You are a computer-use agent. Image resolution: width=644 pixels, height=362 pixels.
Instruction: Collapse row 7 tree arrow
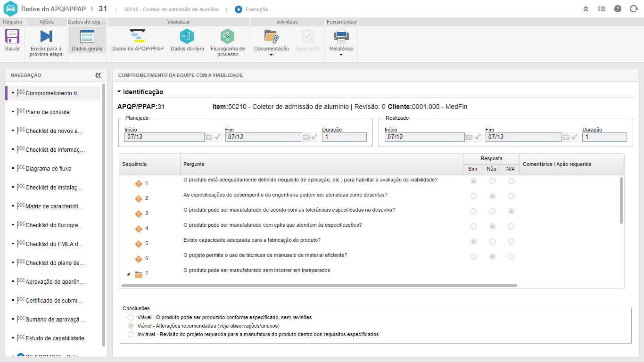128,274
